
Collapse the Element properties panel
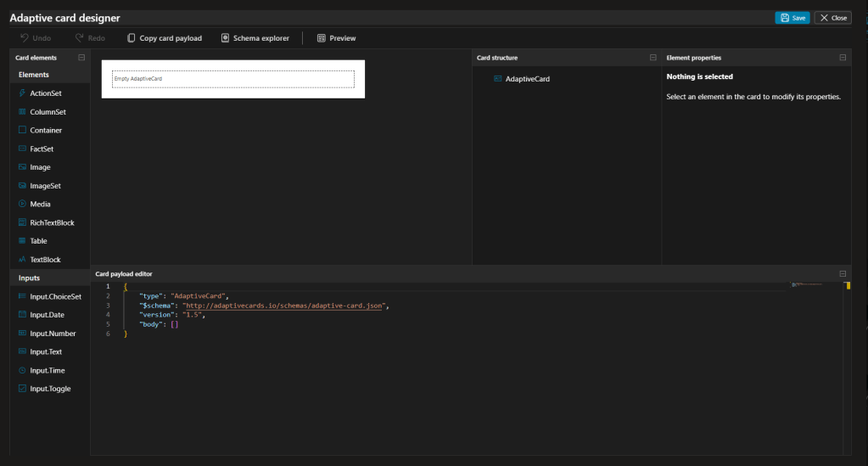point(843,58)
